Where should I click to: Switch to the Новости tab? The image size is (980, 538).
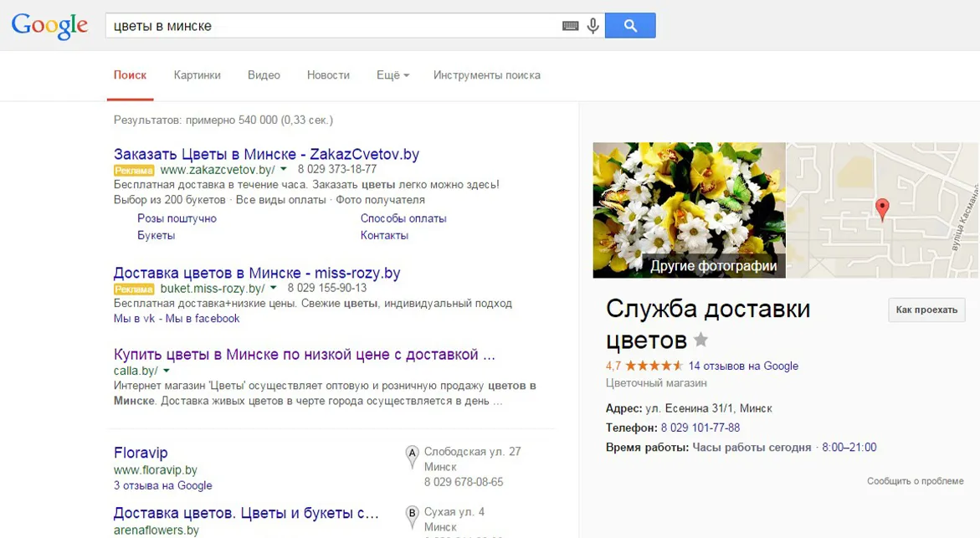[x=328, y=75]
